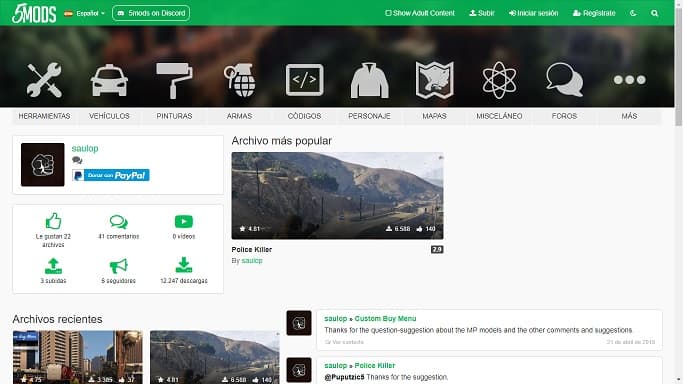
Task: Click the 41 comentarios speech icon
Action: [x=118, y=222]
